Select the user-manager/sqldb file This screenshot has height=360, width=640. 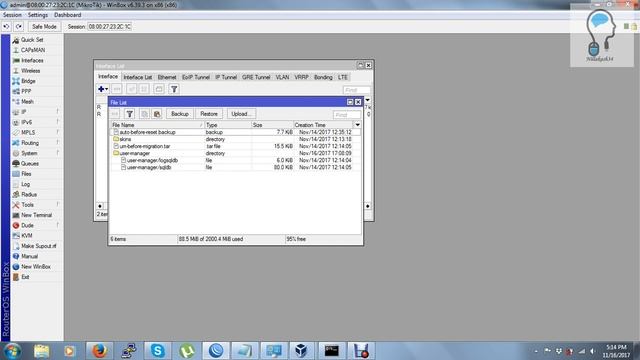[x=235, y=167]
